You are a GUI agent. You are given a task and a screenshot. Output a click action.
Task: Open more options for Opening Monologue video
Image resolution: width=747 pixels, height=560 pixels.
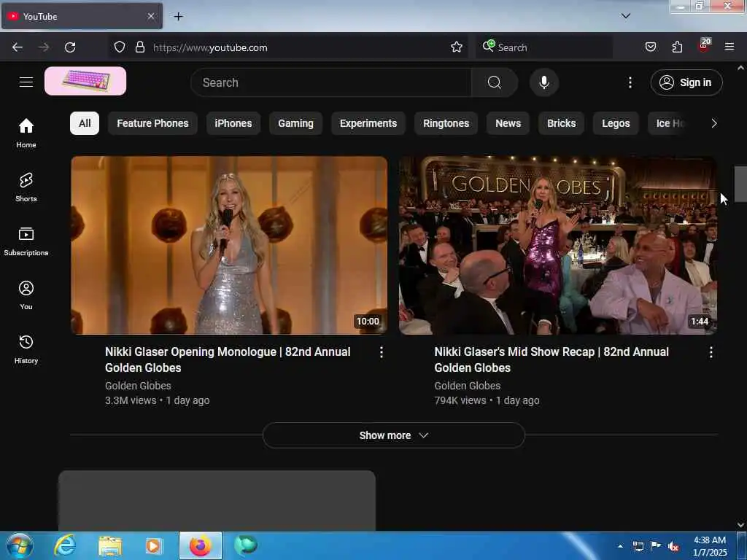[x=381, y=352]
